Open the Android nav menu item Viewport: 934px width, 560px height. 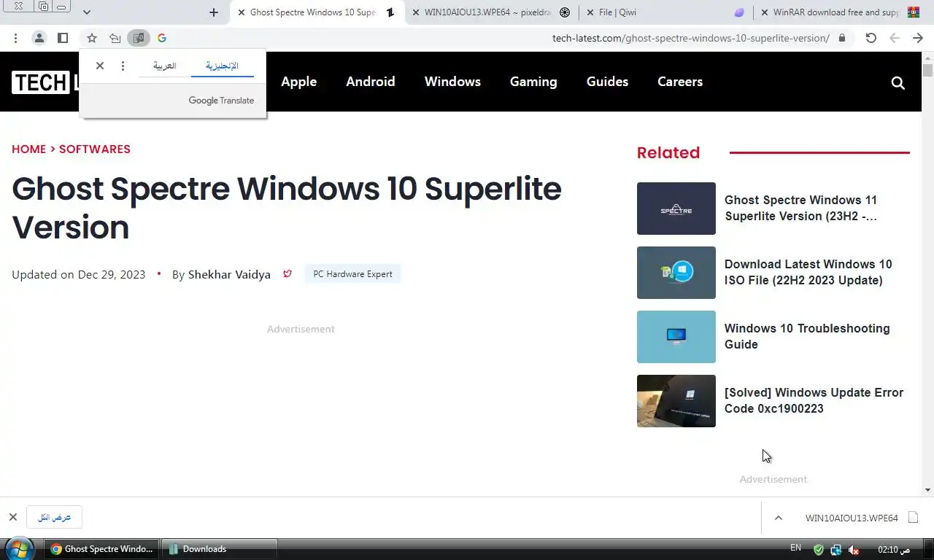coord(371,82)
